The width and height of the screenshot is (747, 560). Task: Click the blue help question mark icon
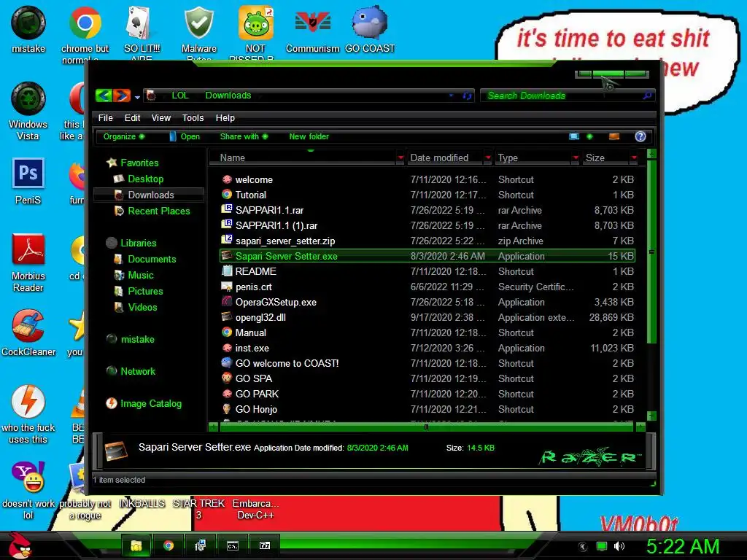pyautogui.click(x=640, y=136)
